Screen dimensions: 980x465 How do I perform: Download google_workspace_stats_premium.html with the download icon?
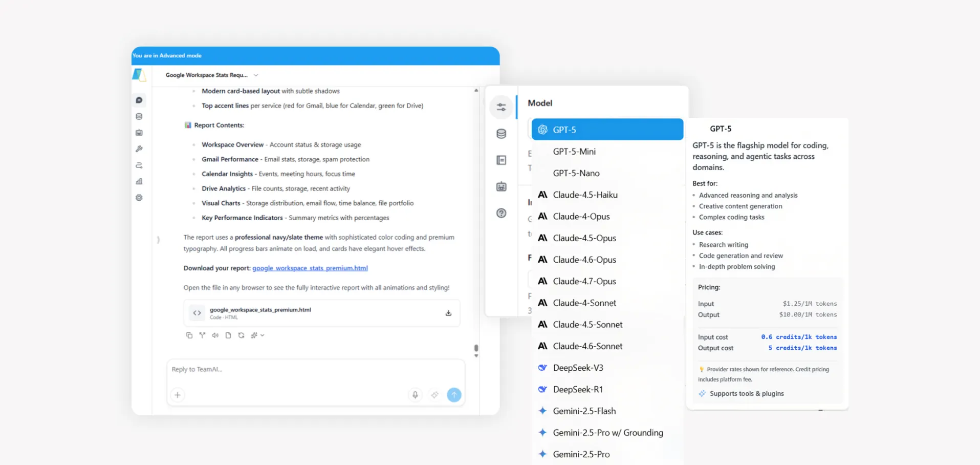[448, 313]
